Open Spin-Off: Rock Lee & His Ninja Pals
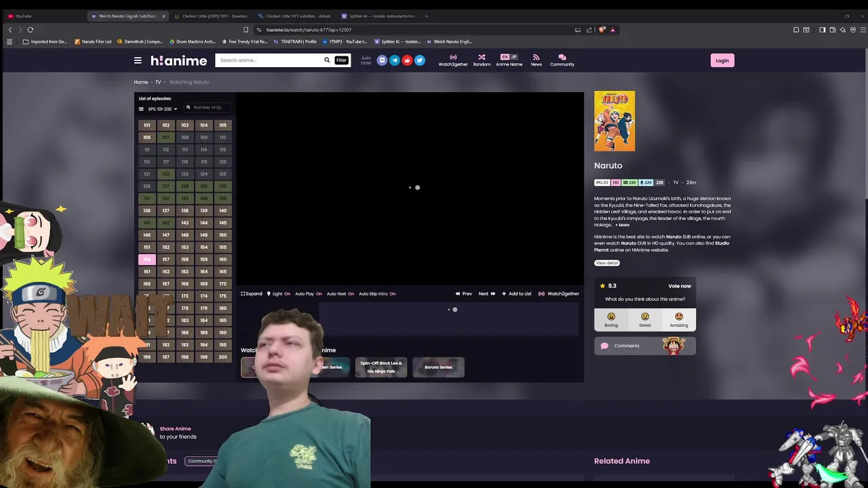This screenshot has height=488, width=868. click(x=381, y=367)
